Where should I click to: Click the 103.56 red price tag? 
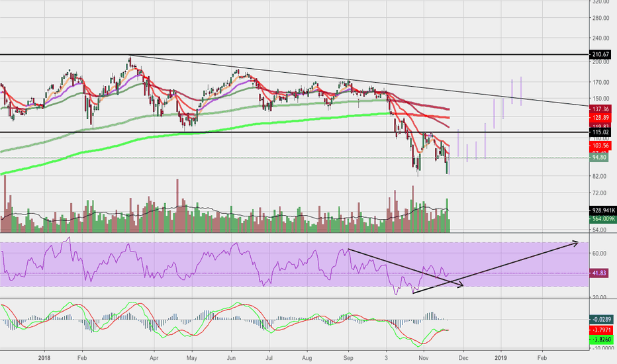(600, 146)
